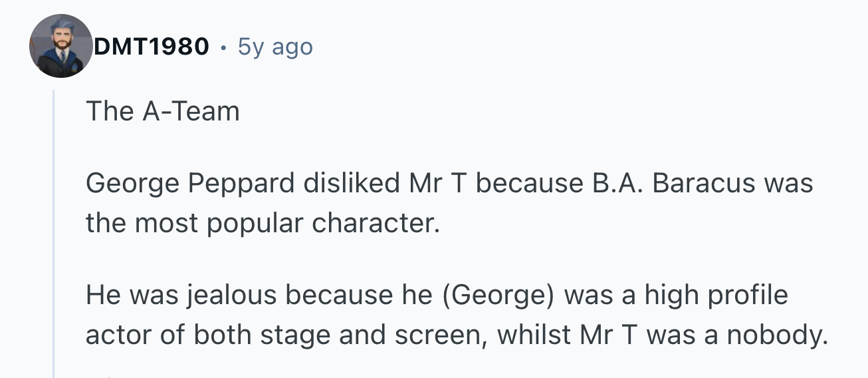Click 'The A-Team' comment line
This screenshot has height=378, width=868.
pos(162,111)
